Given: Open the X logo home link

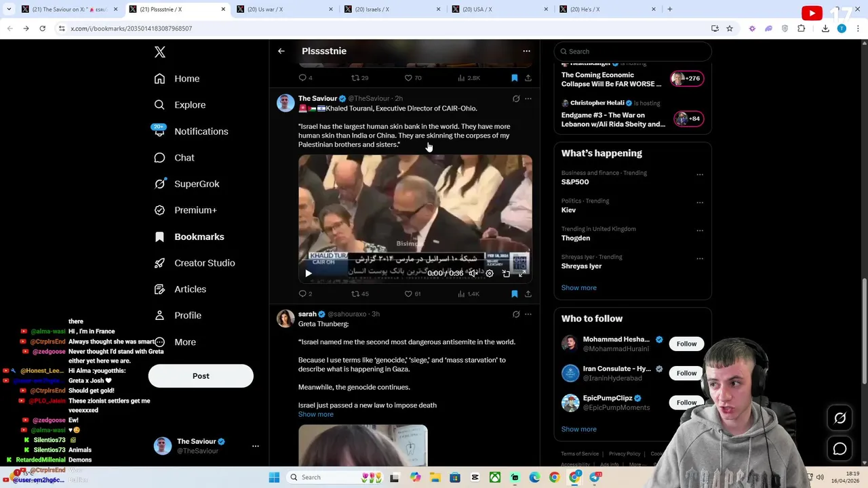Looking at the screenshot, I should (x=160, y=52).
